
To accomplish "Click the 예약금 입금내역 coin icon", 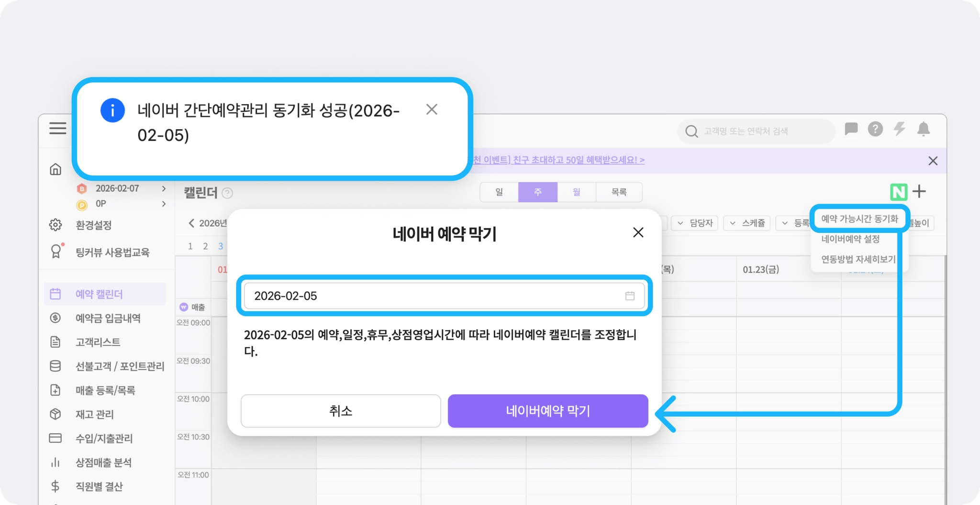I will [x=56, y=318].
